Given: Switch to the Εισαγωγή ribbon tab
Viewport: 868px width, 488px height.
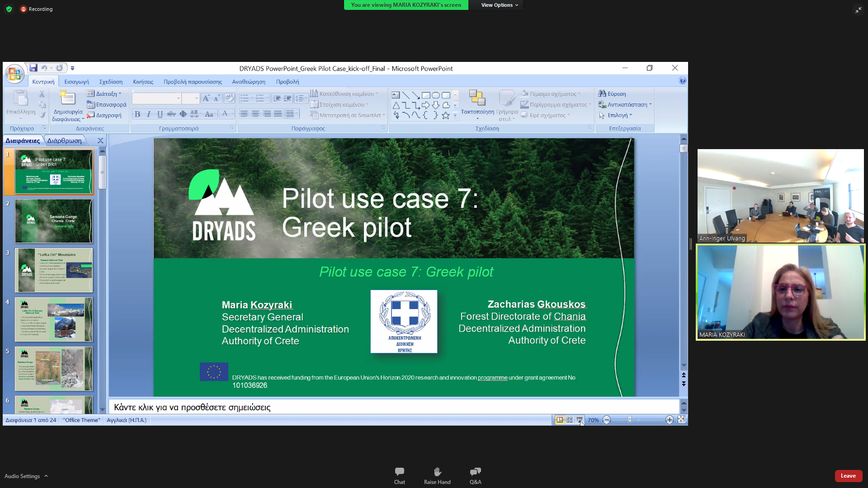Looking at the screenshot, I should pos(76,82).
